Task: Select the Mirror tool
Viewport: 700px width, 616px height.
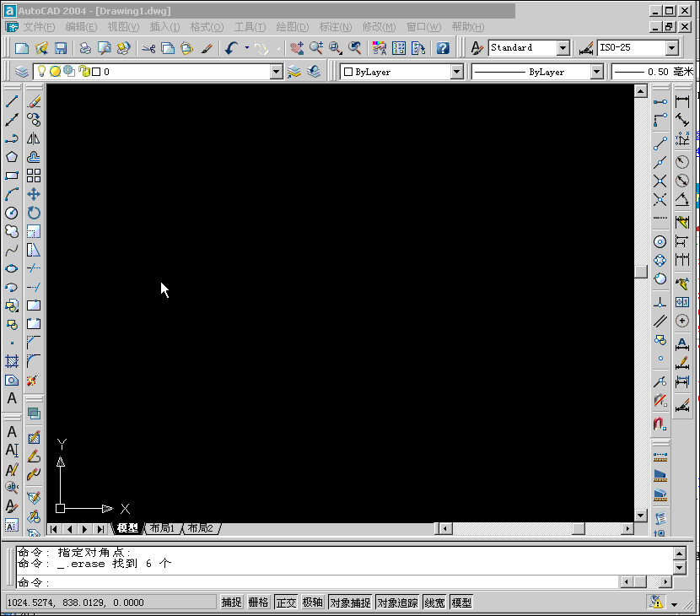Action: coord(34,138)
